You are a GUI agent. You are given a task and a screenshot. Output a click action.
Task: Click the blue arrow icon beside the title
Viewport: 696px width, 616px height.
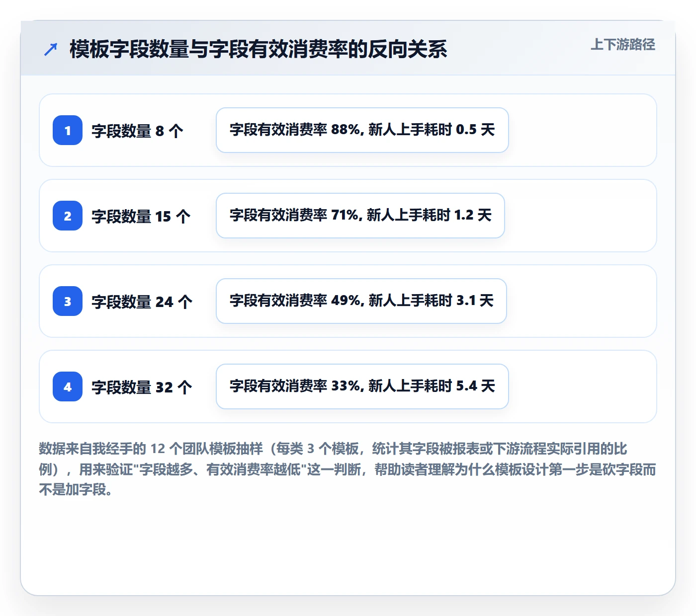point(51,49)
